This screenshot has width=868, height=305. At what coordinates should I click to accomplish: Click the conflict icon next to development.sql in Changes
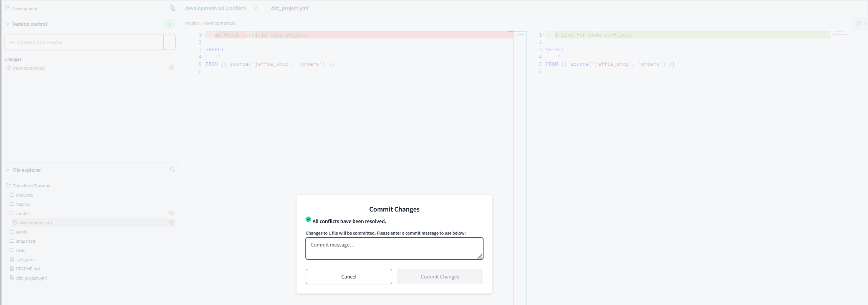pos(172,68)
